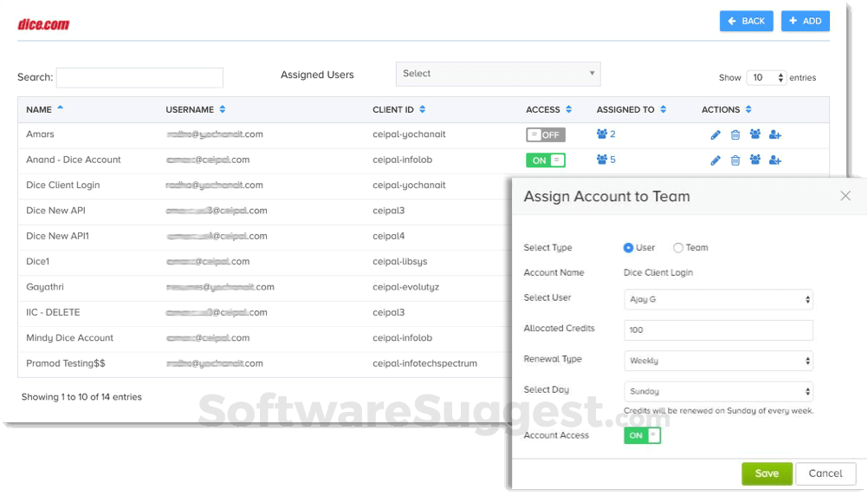This screenshot has height=496, width=868.
Task: Delete the Amars account via trash icon
Action: [x=735, y=135]
